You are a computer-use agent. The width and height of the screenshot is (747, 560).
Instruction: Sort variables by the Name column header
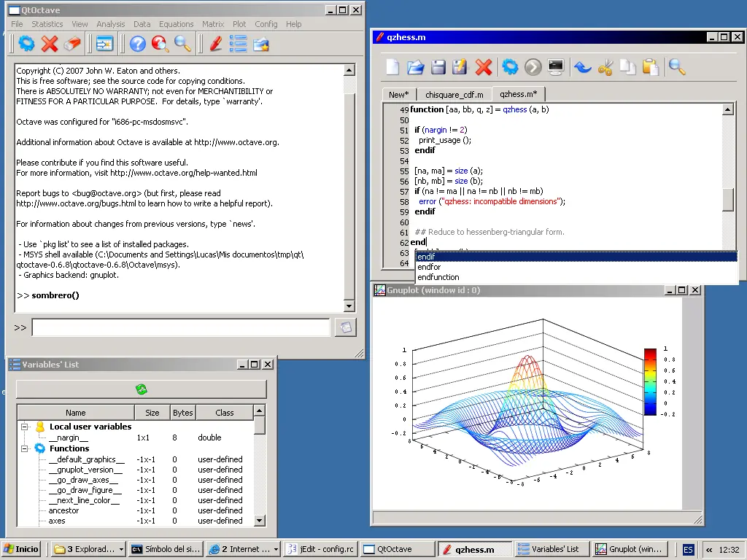point(76,413)
